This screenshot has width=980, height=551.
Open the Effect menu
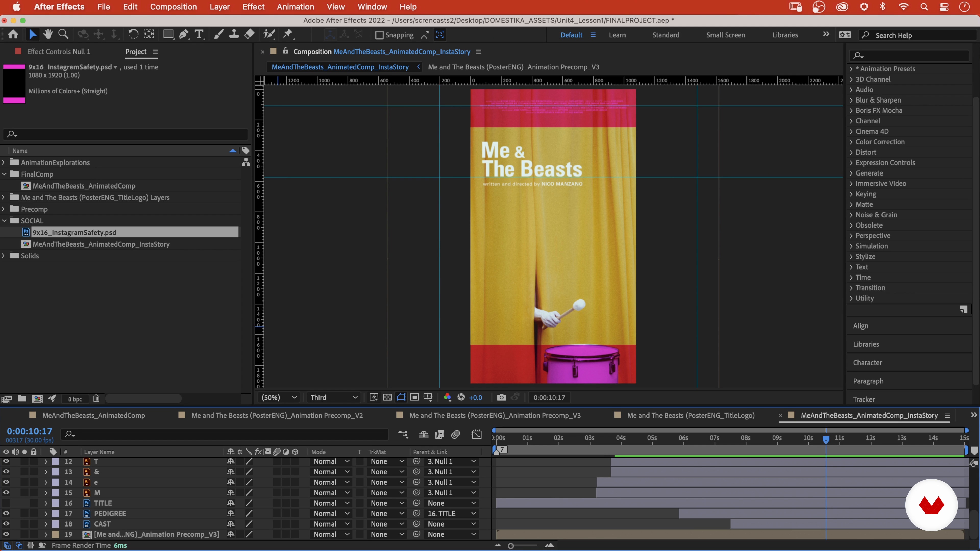pyautogui.click(x=253, y=7)
